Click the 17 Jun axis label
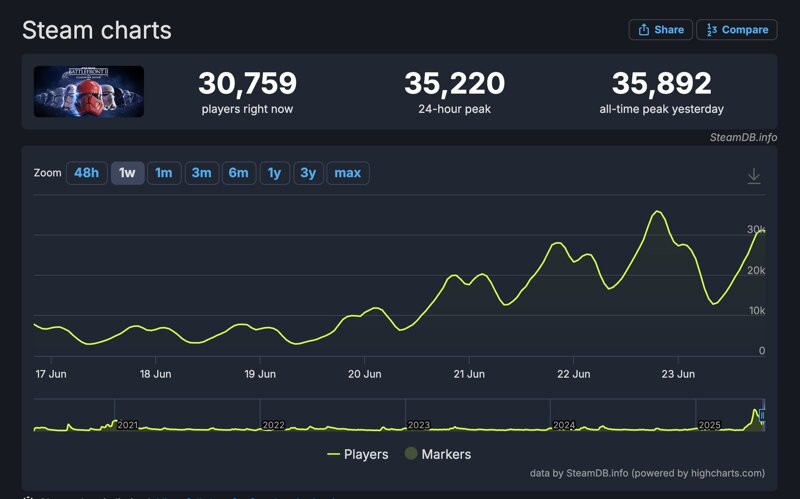Viewport: 800px width, 499px height. point(51,374)
